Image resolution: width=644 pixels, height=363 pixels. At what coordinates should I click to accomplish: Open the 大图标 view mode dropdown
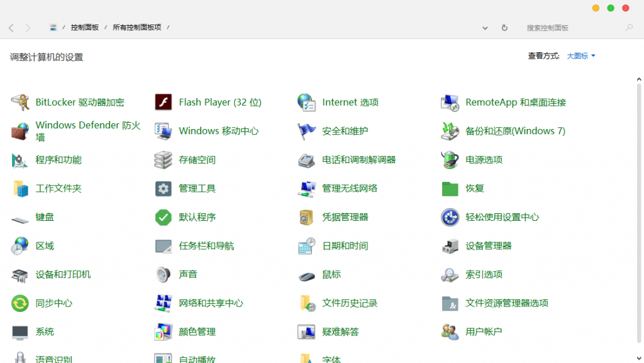pos(580,56)
